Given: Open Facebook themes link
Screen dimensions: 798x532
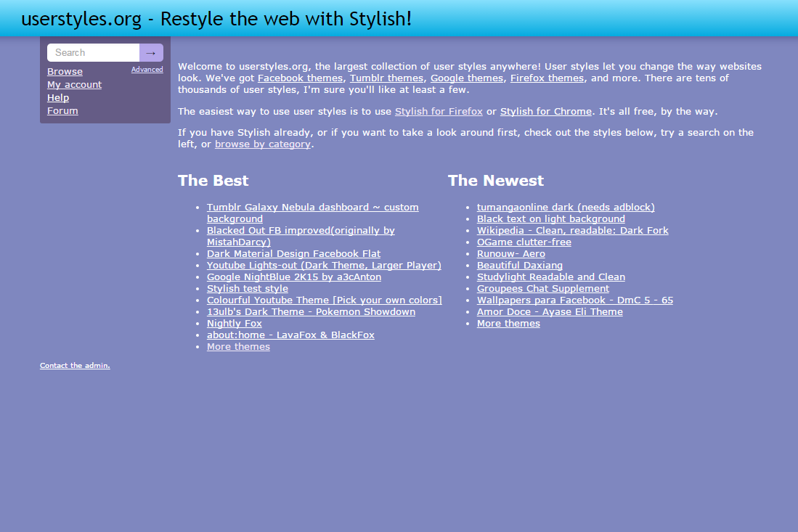Looking at the screenshot, I should [300, 78].
